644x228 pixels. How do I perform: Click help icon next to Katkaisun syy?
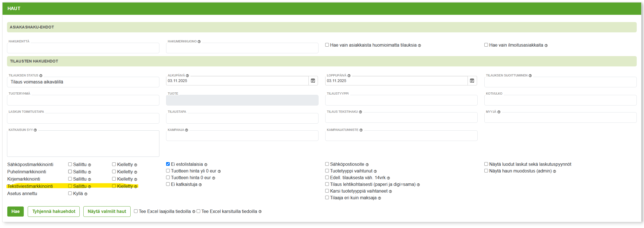(35, 130)
